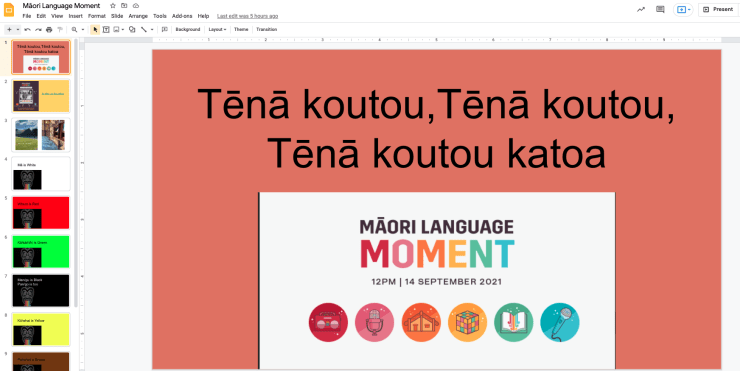Image resolution: width=740 pixels, height=371 pixels.
Task: Open the Transition panel
Action: coord(267,29)
